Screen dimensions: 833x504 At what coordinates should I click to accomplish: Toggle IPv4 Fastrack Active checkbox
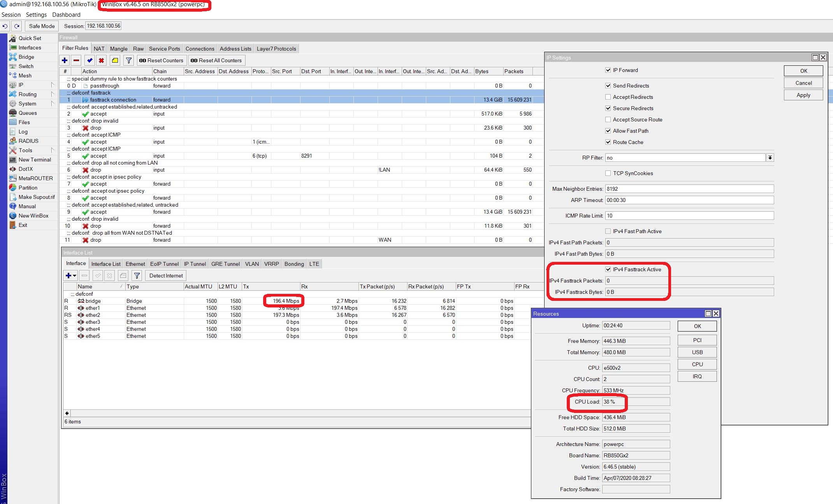tap(608, 269)
